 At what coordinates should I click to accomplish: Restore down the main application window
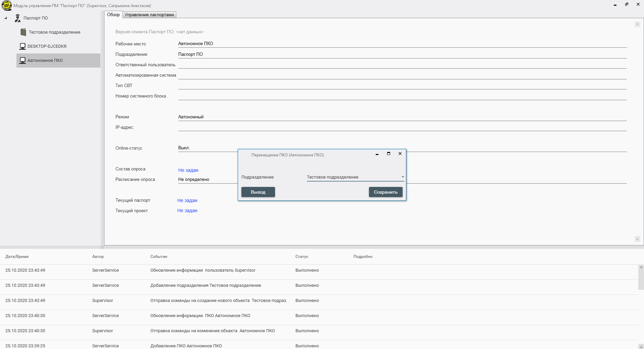click(x=627, y=4)
